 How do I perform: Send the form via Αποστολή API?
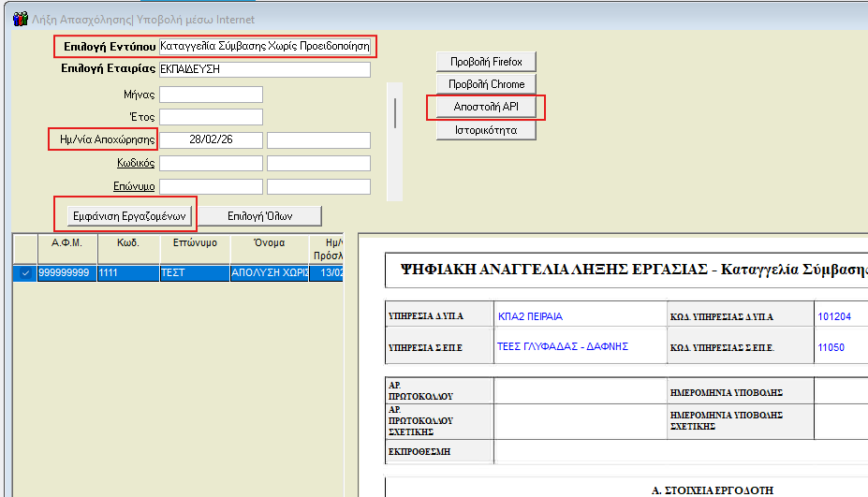click(486, 108)
